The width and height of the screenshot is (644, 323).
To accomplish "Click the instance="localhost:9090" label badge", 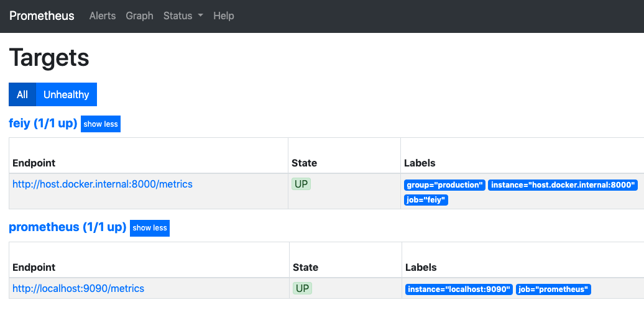I will pyautogui.click(x=459, y=289).
